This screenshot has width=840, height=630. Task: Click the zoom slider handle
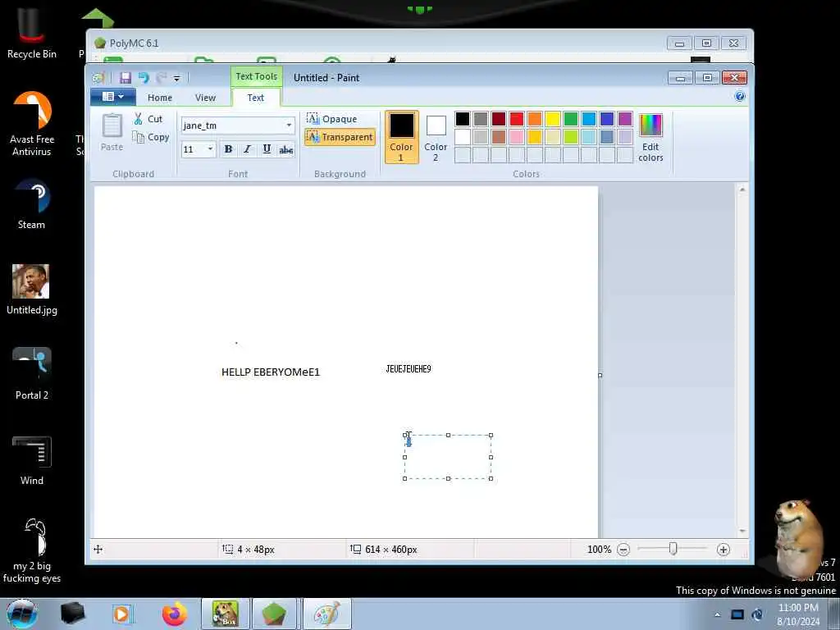point(673,549)
